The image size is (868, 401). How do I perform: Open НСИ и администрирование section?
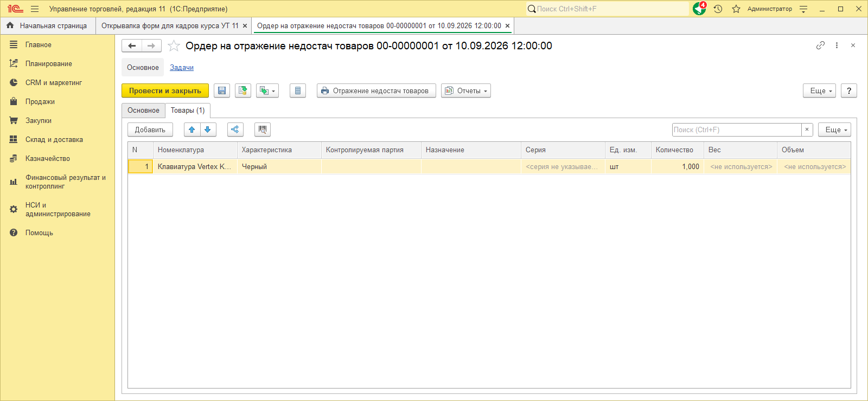pos(58,210)
